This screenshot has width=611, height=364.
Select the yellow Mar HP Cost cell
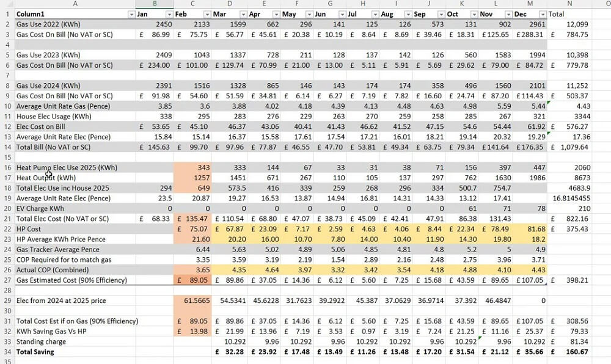230,229
